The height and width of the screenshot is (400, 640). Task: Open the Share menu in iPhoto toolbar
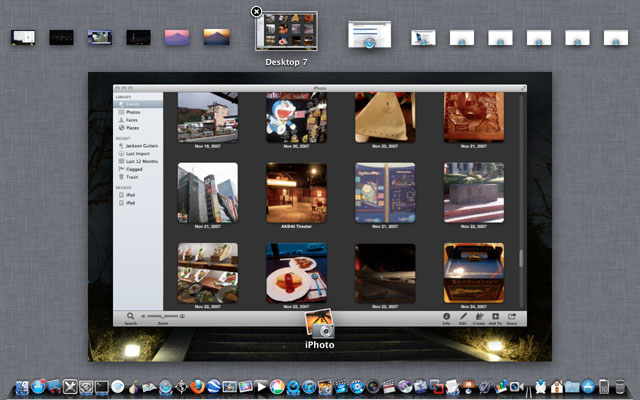[x=512, y=318]
